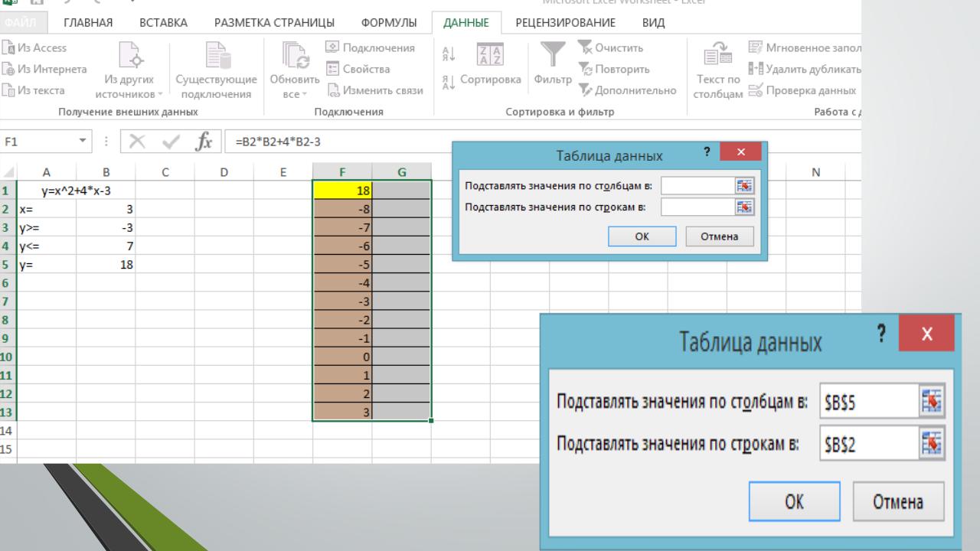The image size is (980, 551).
Task: Select cell B3 containing -3
Action: click(x=106, y=227)
